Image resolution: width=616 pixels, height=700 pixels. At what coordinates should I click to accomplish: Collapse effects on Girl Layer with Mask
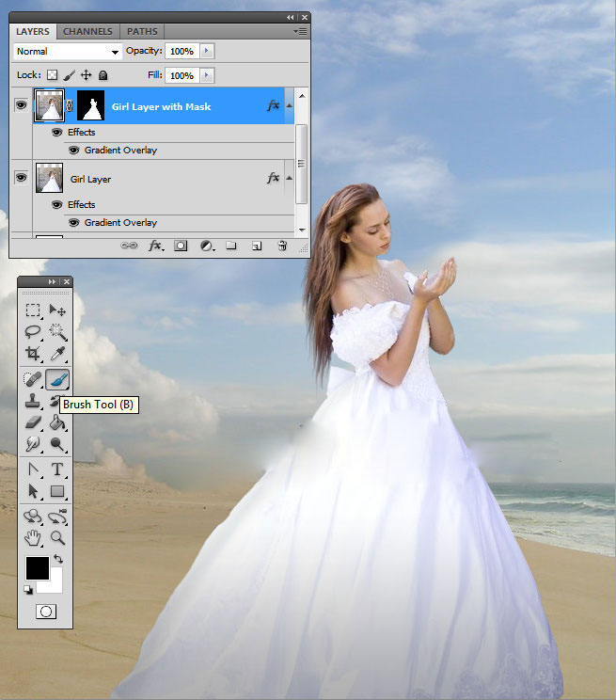click(x=289, y=106)
